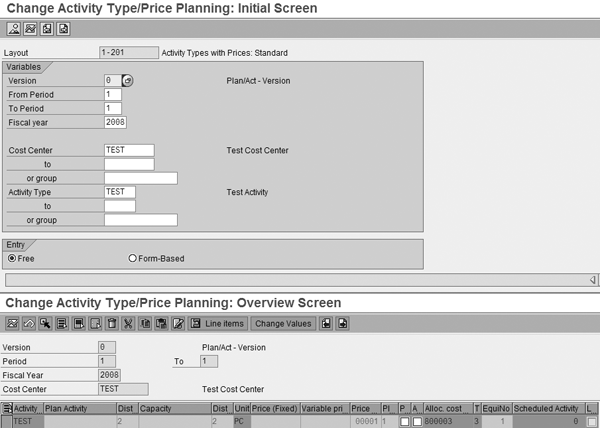
Task: Click the Cost Center 'or group' field
Action: [x=141, y=178]
